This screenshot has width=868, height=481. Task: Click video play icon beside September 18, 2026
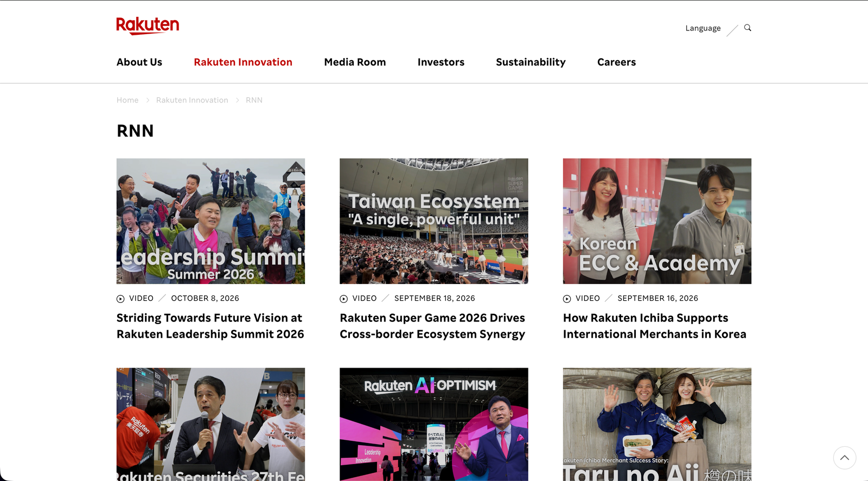tap(343, 299)
